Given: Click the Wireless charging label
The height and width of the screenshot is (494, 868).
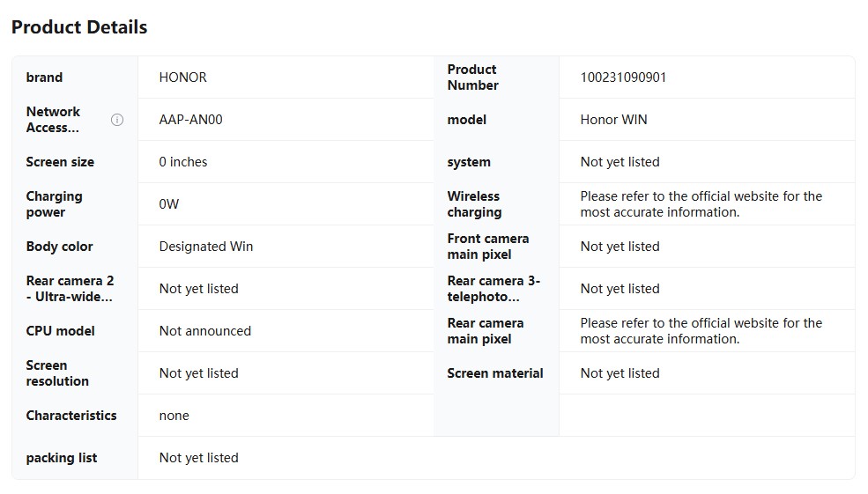Looking at the screenshot, I should coord(474,204).
